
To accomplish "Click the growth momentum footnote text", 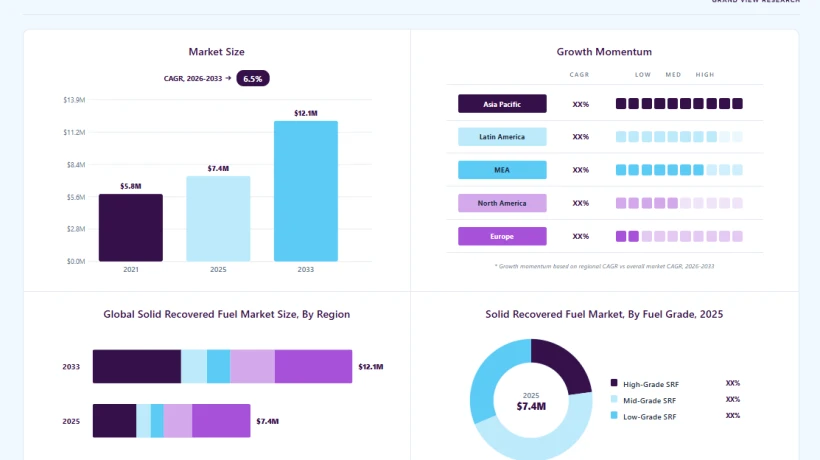I will 604,266.
